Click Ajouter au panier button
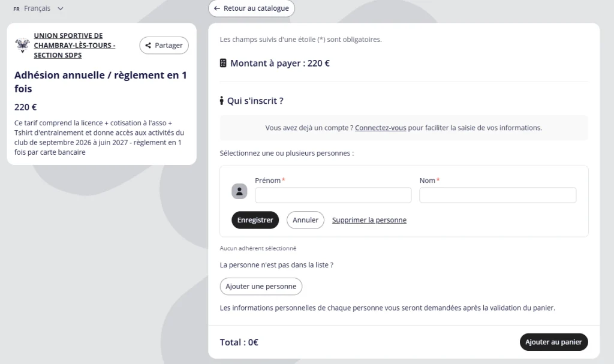614x364 pixels. click(x=553, y=342)
